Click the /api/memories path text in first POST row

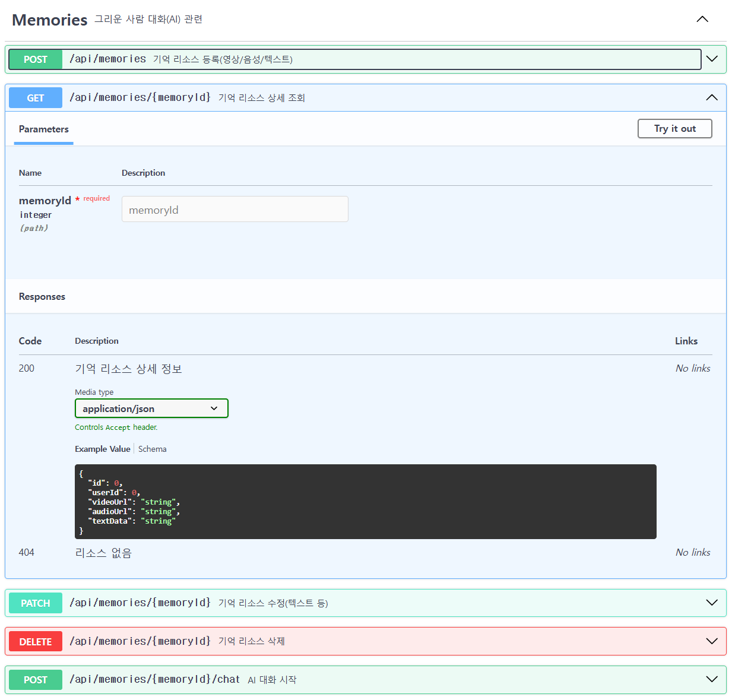click(x=107, y=59)
